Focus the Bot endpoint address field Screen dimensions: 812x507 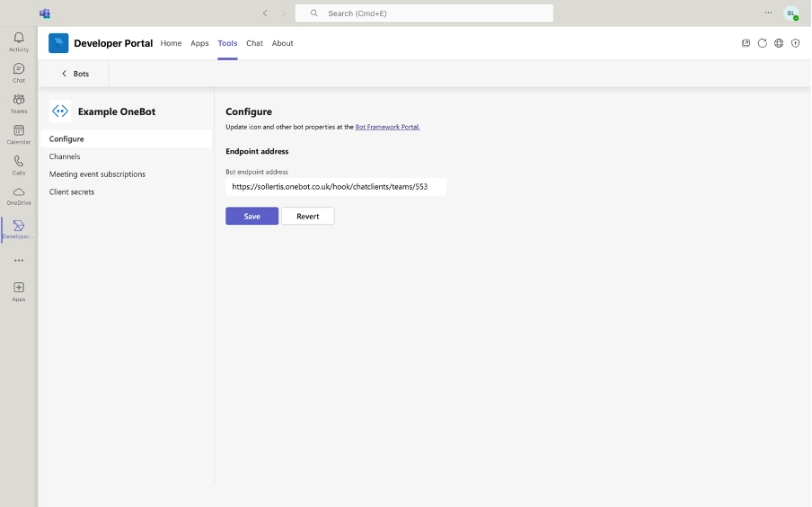336,187
